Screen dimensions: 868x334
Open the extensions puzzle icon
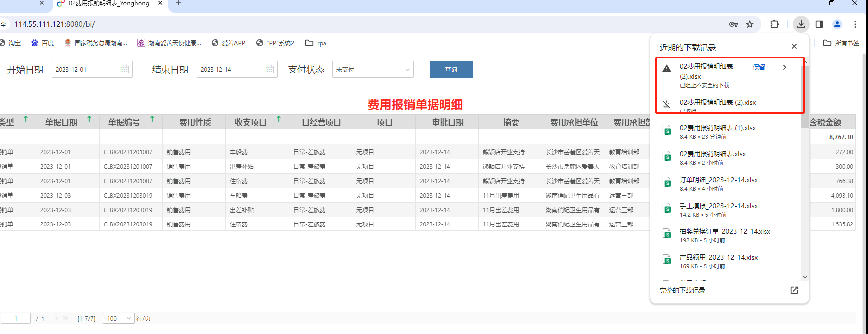tap(774, 24)
